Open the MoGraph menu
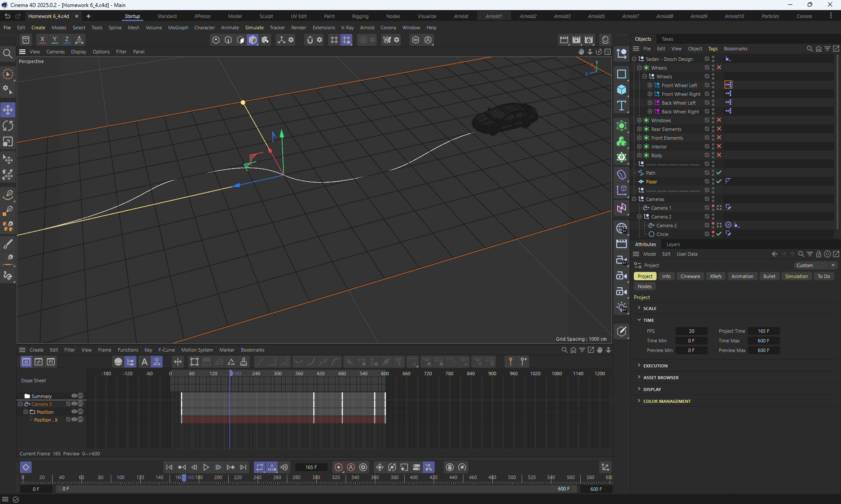 (178, 28)
